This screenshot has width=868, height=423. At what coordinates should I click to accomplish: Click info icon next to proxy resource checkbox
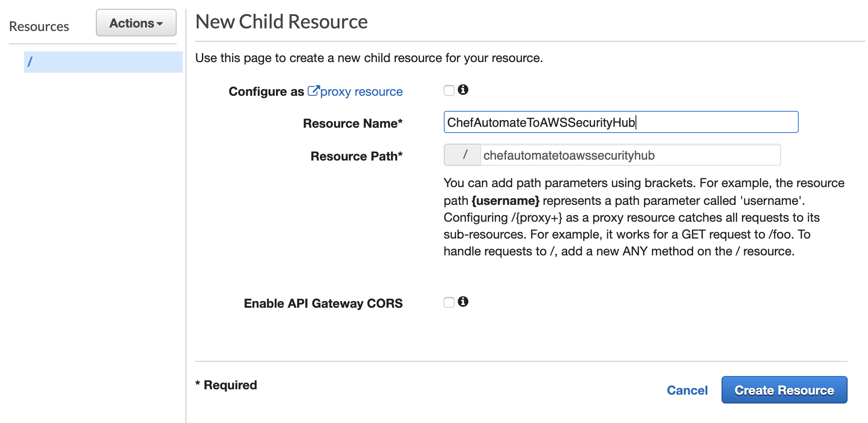463,90
